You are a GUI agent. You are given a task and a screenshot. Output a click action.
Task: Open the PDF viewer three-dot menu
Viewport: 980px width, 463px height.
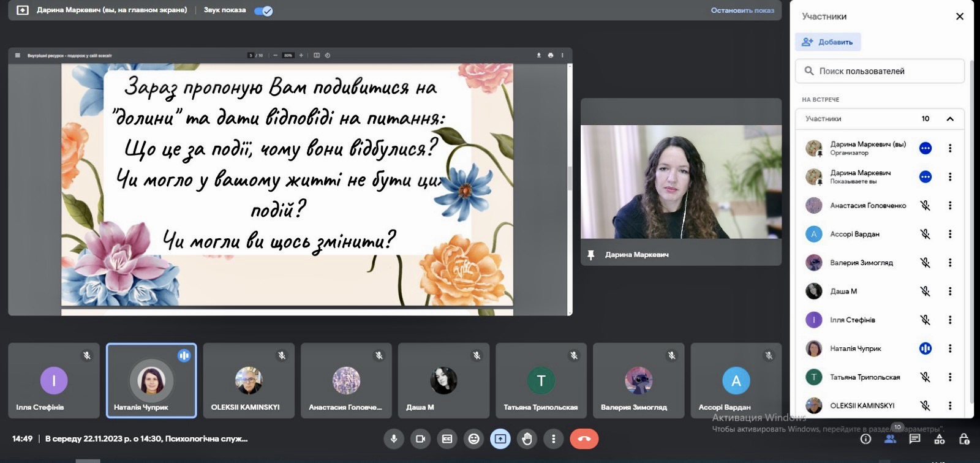(x=562, y=56)
